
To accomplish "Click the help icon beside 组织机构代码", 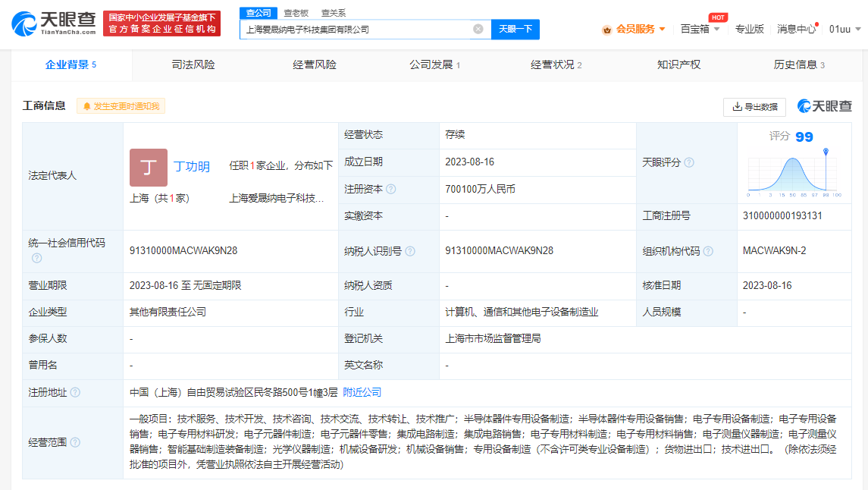I will (708, 251).
